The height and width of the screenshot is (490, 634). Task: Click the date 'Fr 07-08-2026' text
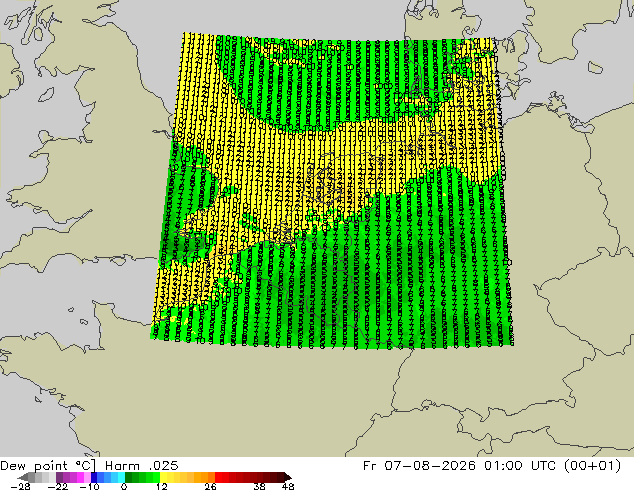pyautogui.click(x=419, y=466)
